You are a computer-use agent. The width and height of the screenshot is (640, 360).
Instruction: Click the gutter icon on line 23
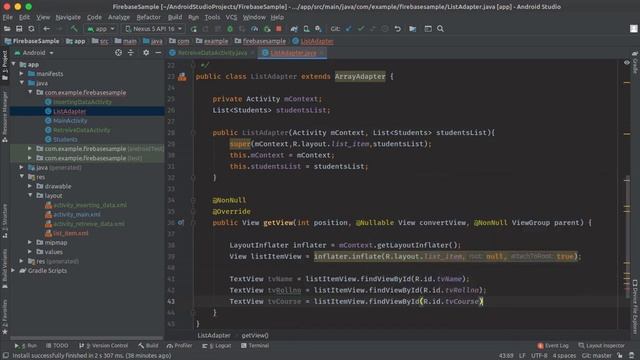point(182,76)
